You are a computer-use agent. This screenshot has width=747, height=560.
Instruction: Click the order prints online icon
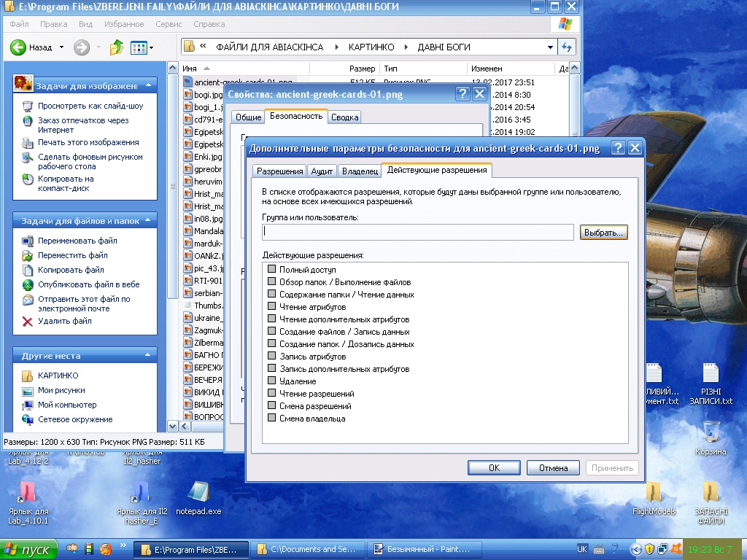tap(28, 120)
